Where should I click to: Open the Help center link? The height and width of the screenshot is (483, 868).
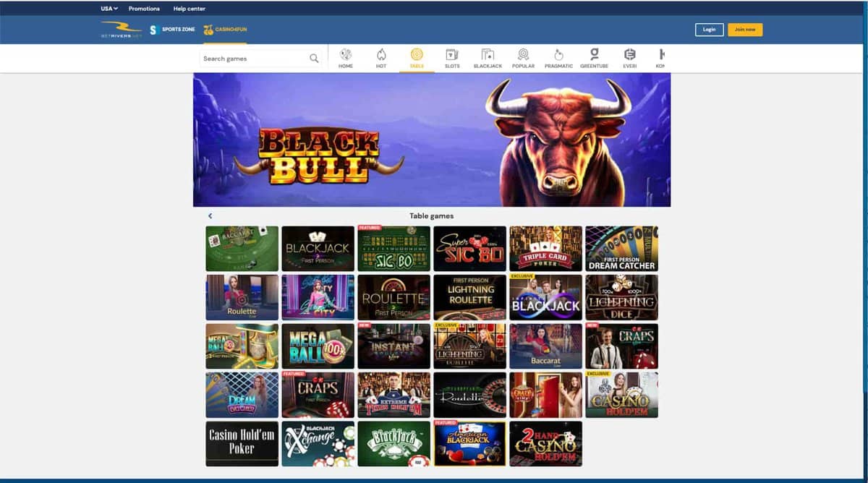coord(190,9)
